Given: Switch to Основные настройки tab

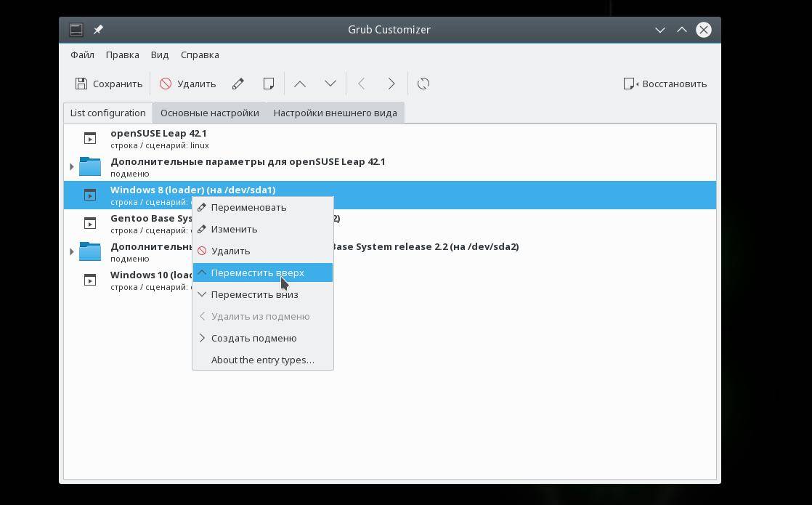Looking at the screenshot, I should [209, 113].
